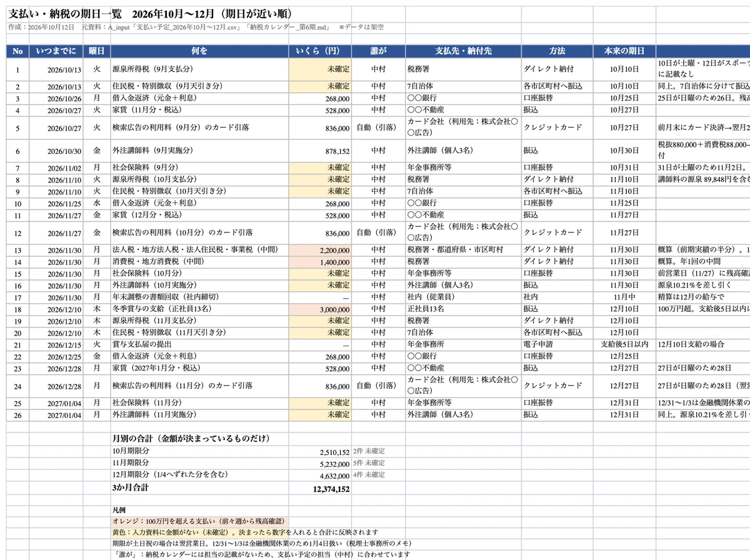Select the note cell 精算は12月の給与で
The width and height of the screenshot is (750, 560).
702,297
